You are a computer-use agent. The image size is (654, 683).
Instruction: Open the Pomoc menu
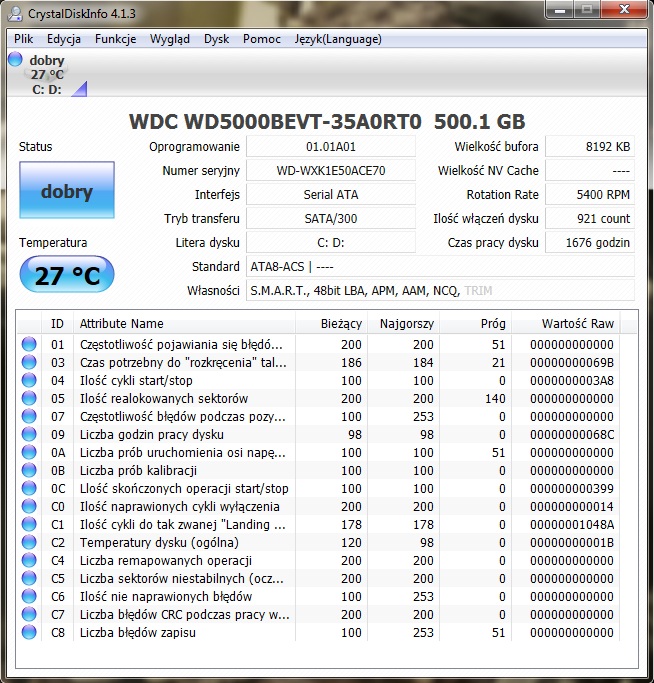(x=261, y=39)
